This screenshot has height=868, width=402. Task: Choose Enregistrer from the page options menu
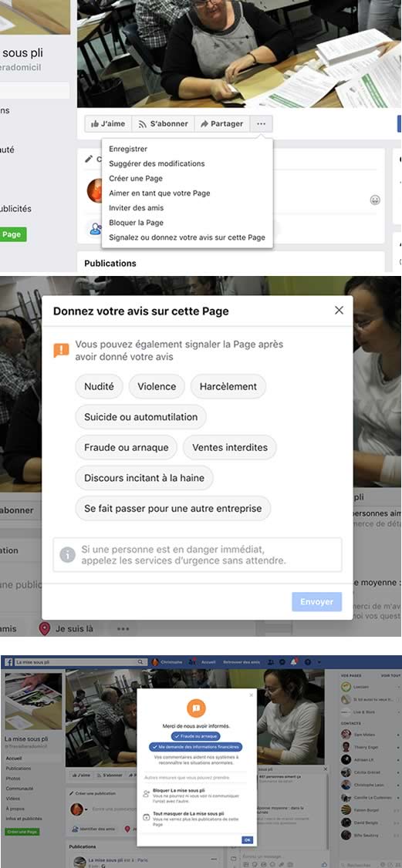click(x=128, y=149)
